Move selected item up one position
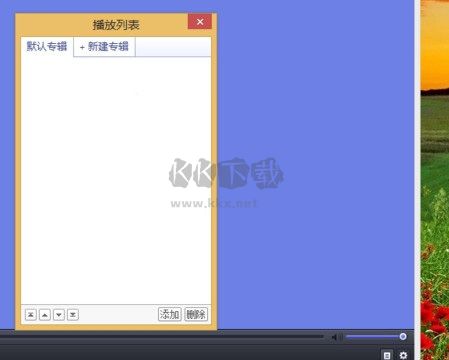Screen dimensions: 449x360 [45, 314]
